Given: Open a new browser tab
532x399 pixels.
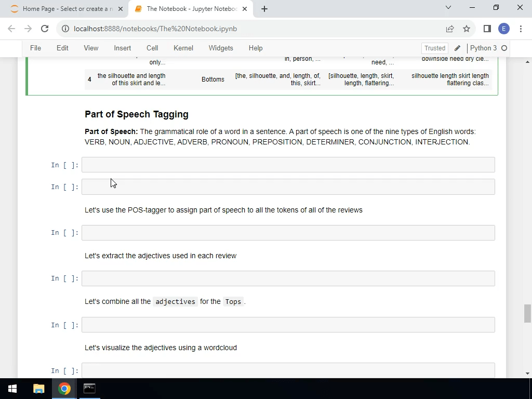Looking at the screenshot, I should click(264, 8).
